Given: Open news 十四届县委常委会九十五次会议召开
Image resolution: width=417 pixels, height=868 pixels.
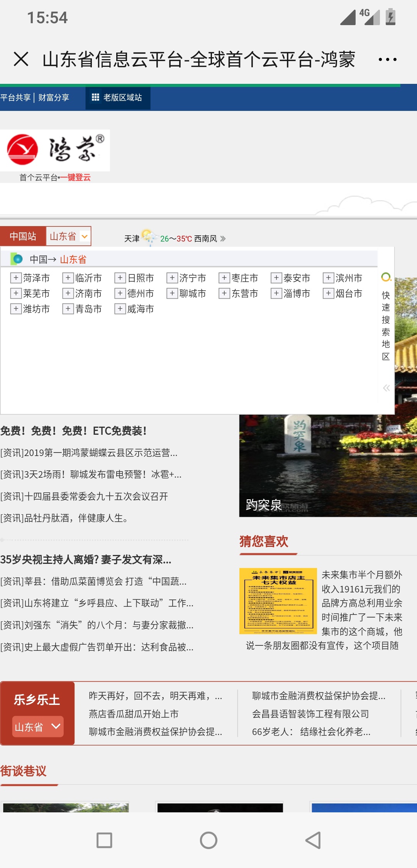Looking at the screenshot, I should [x=84, y=496].
